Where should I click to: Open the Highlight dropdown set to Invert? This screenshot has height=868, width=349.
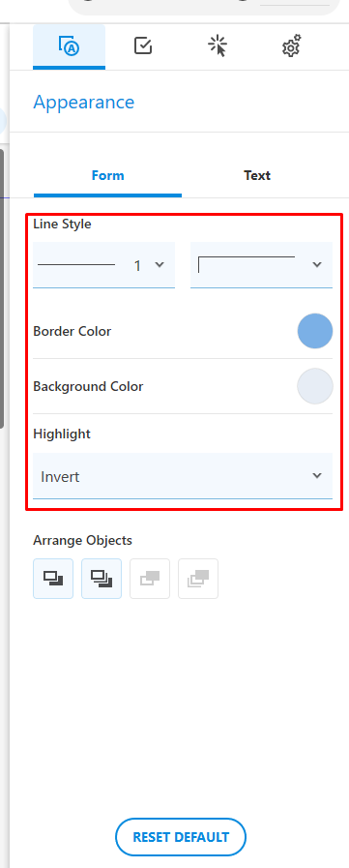183,476
